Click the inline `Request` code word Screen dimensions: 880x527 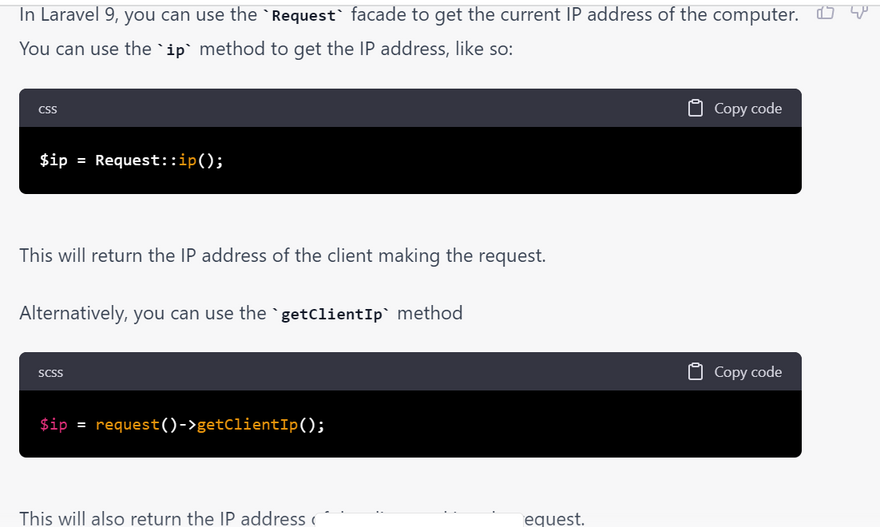click(304, 16)
